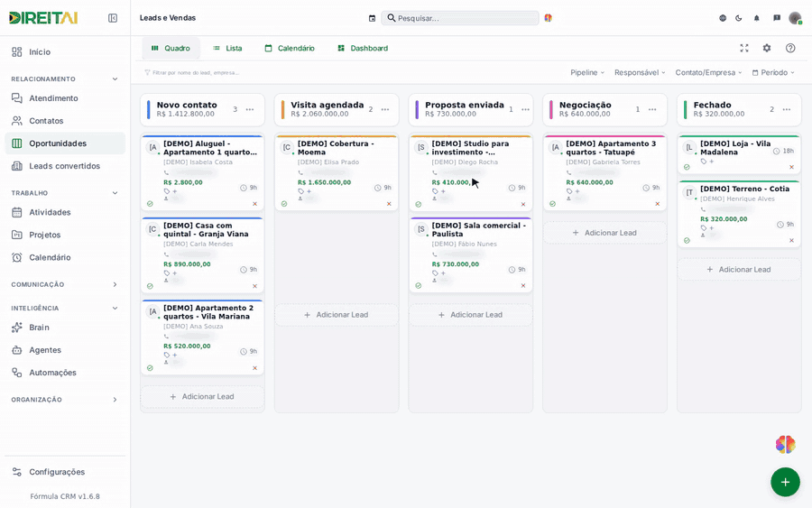The height and width of the screenshot is (508, 812).
Task: Open Negociação column options menu
Action: [652, 110]
